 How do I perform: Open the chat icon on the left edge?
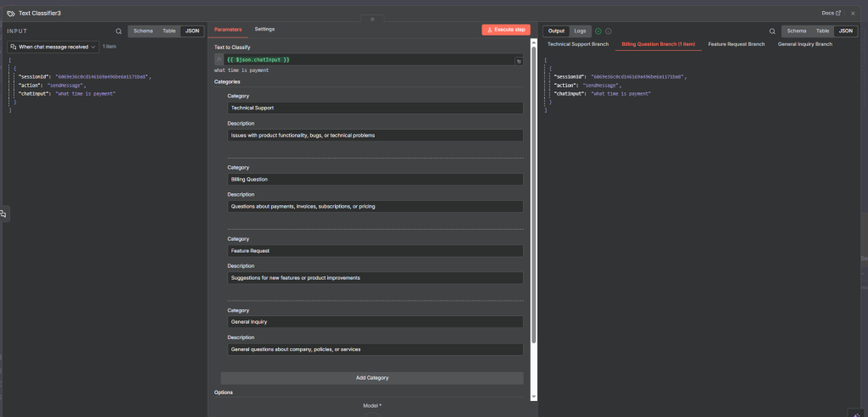coord(4,214)
